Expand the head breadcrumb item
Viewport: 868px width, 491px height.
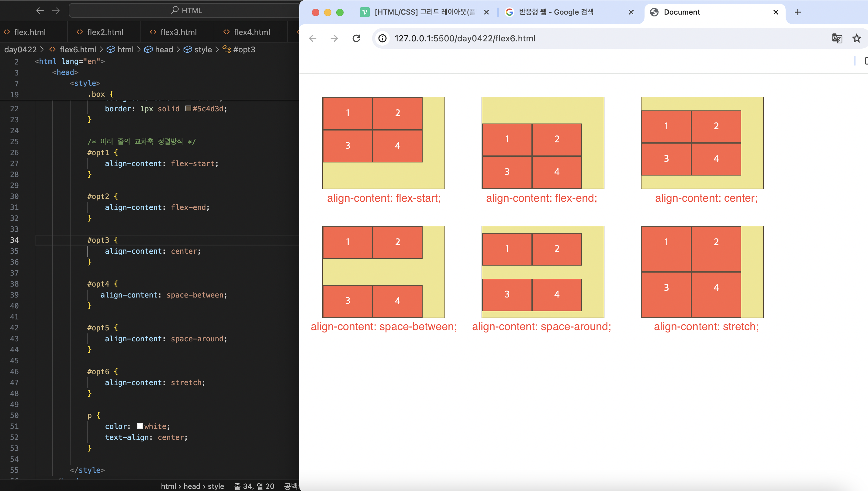[164, 50]
